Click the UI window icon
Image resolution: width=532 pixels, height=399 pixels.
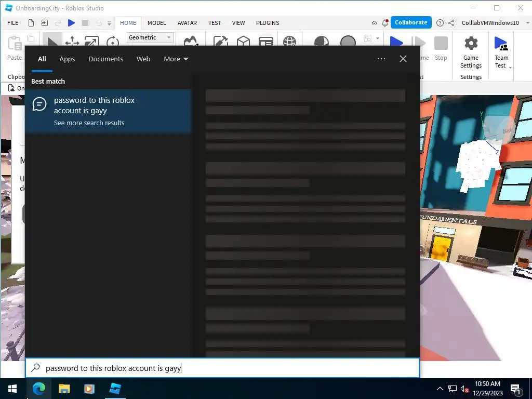tap(266, 41)
